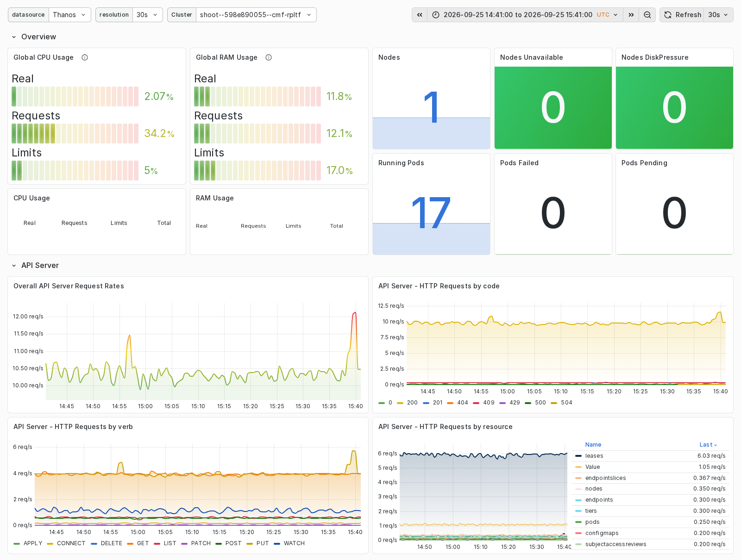Click the Global RAM Usage info icon

point(269,57)
